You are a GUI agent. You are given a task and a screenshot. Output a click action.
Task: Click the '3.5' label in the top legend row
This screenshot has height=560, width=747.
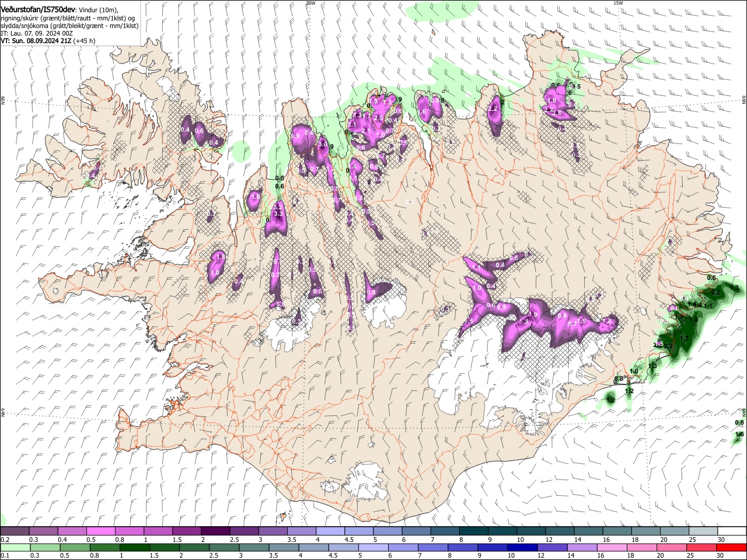tap(291, 540)
